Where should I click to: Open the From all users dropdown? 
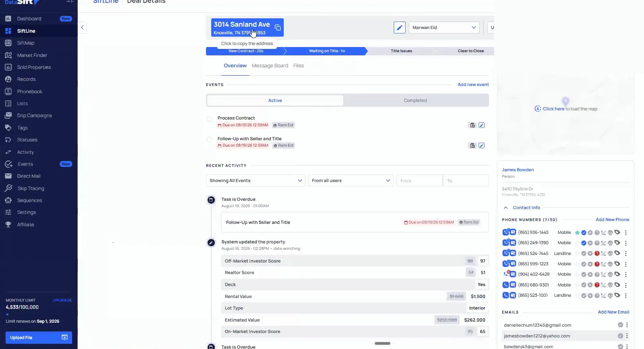click(x=351, y=180)
